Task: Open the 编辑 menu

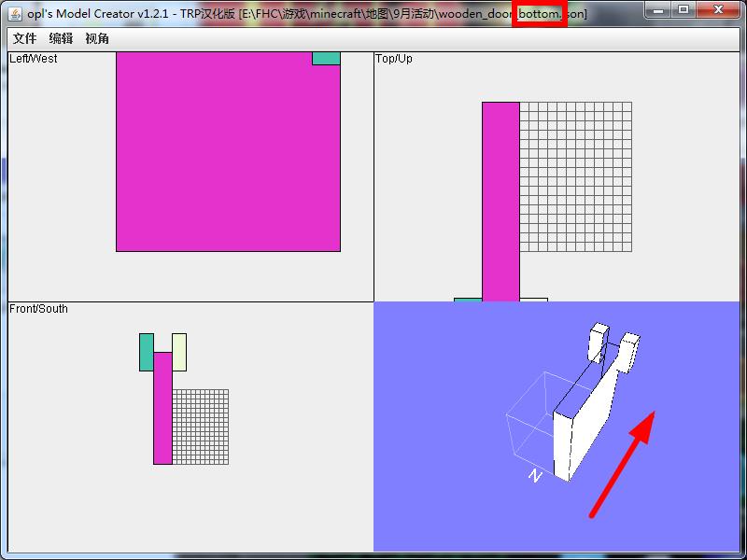Action: (61, 39)
